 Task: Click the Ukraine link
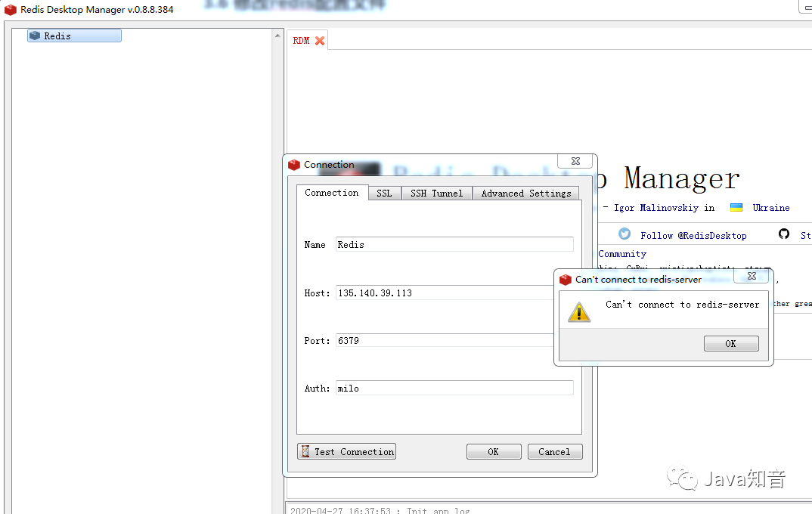click(771, 208)
